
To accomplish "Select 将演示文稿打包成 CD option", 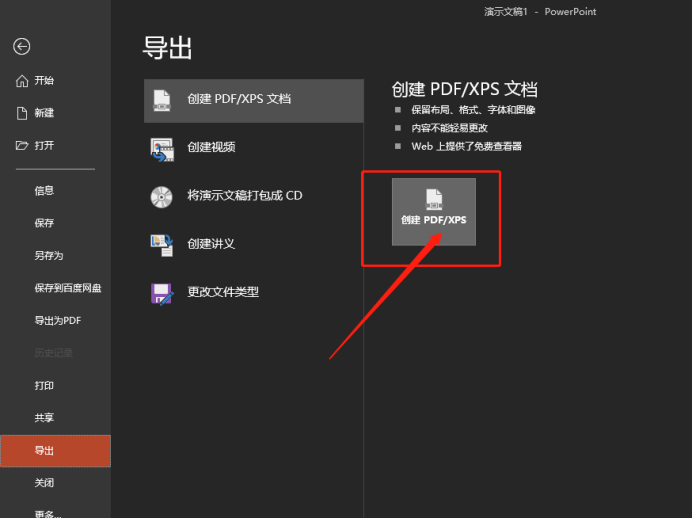I will [x=254, y=197].
